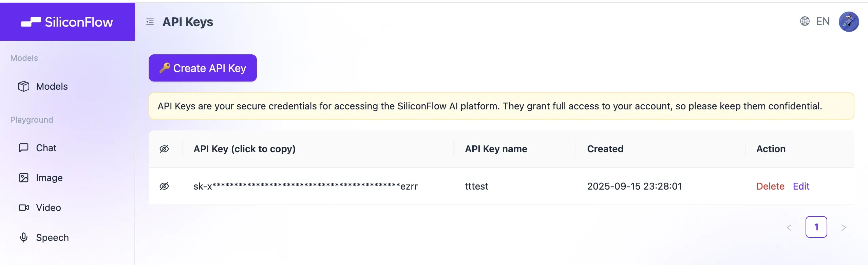Toggle visibility of all API keys in header
Viewport: 868px width, 265px height.
click(164, 149)
